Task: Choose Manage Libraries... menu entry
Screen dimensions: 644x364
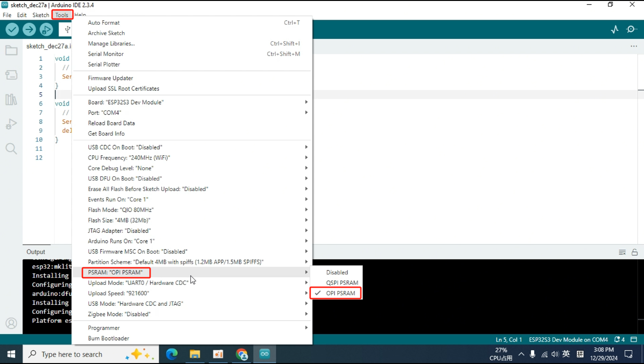Action: click(x=192, y=44)
